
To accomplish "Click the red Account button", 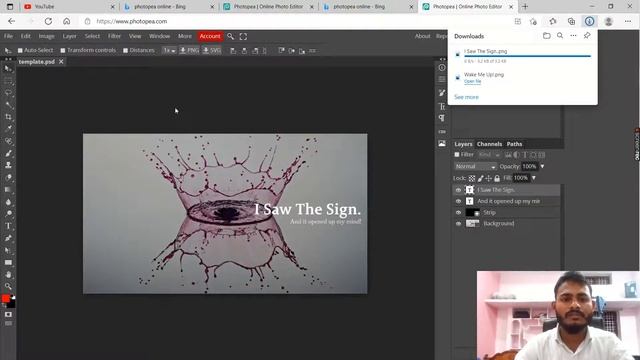I will (210, 36).
